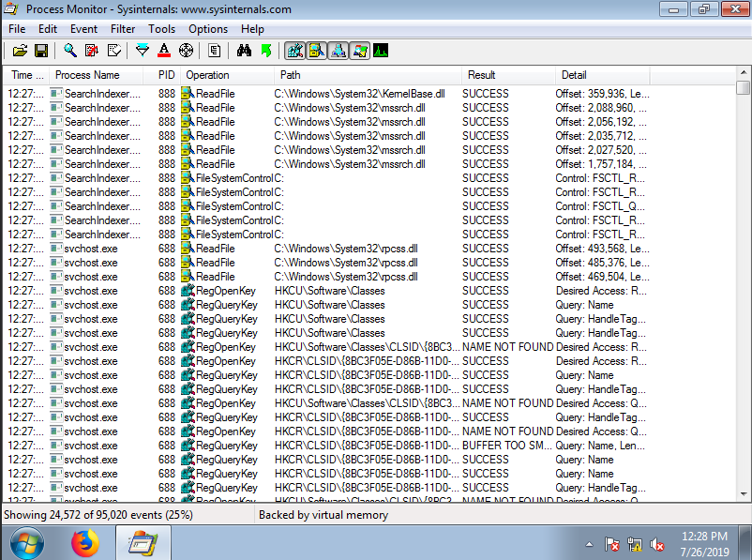Toggle Show Profiling Events graph button
Screen dimensions: 752x560
381,51
